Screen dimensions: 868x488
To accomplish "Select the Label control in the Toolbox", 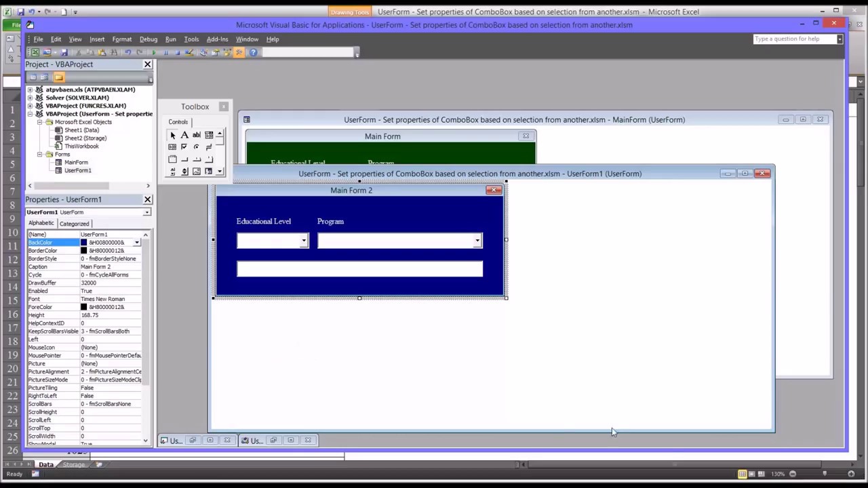I will (x=184, y=136).
